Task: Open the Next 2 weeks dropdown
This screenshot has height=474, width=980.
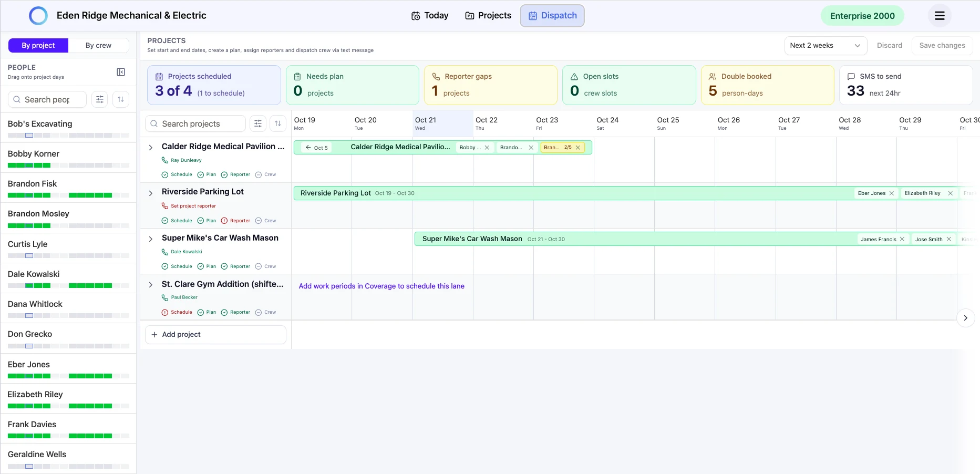Action: point(826,46)
